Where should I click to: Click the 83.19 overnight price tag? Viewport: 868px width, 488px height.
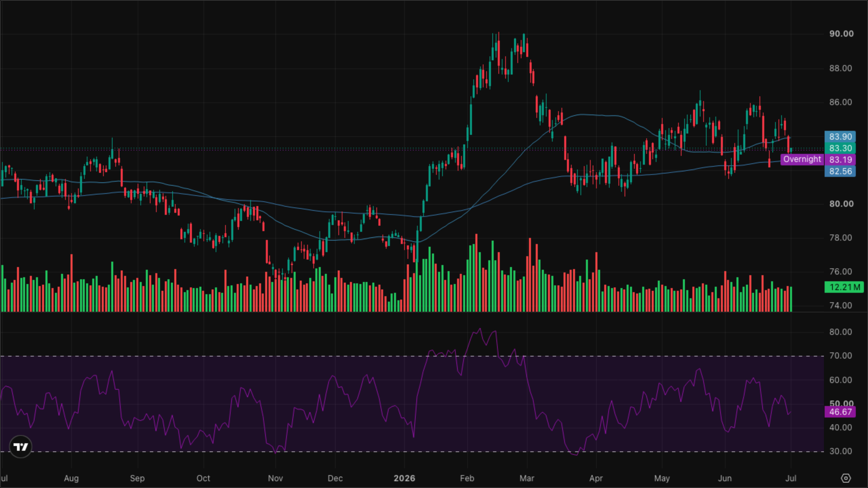coord(840,160)
